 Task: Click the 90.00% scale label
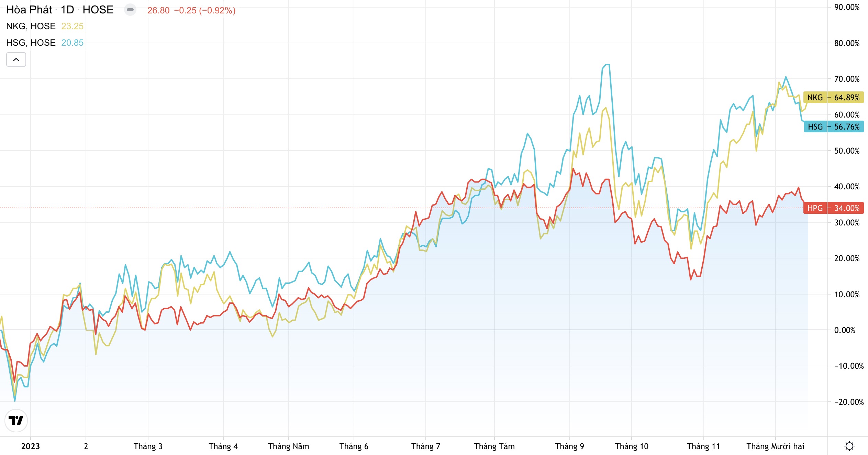tap(847, 7)
